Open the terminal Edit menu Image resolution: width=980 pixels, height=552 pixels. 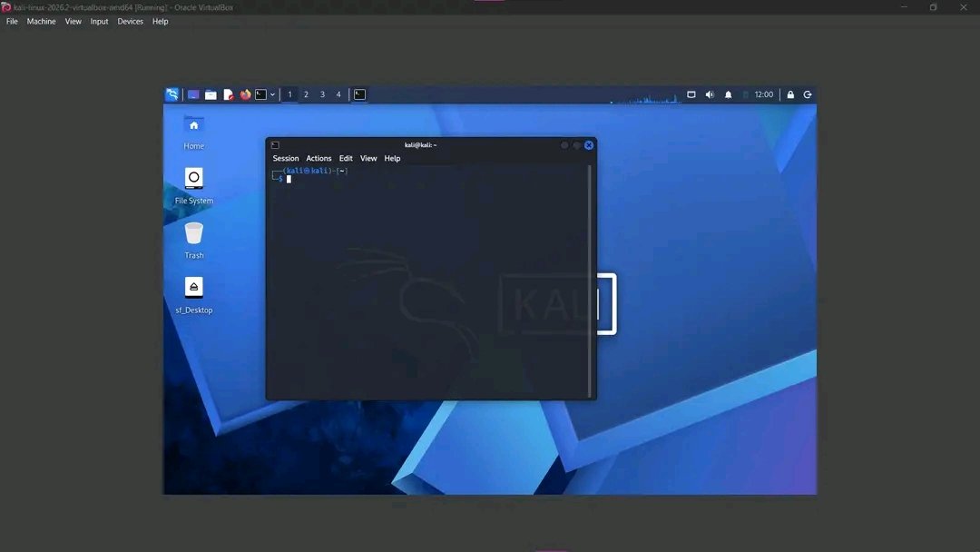[346, 158]
